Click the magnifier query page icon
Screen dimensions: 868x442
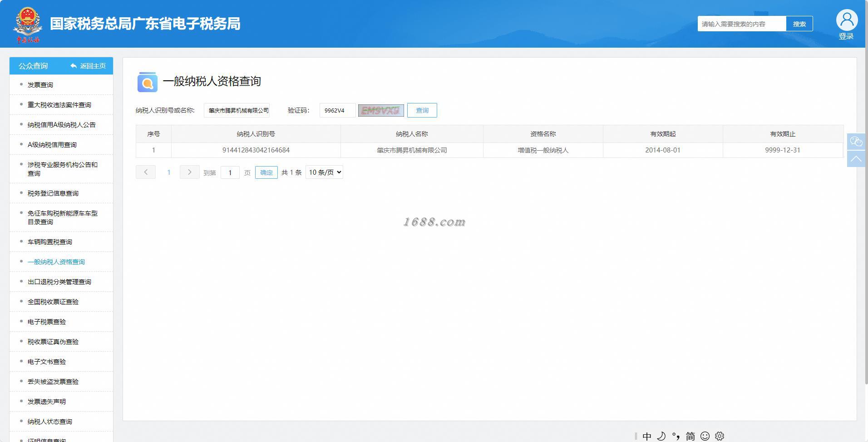(x=147, y=82)
